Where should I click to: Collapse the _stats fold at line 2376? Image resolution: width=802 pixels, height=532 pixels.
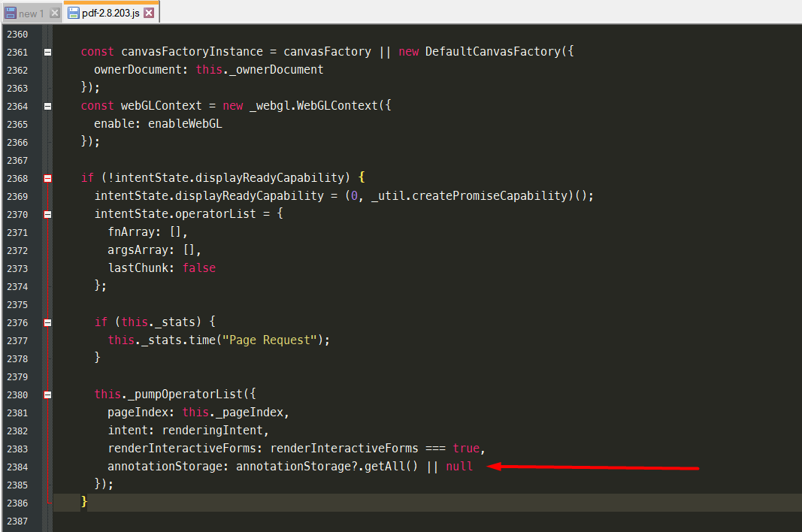[x=47, y=322]
